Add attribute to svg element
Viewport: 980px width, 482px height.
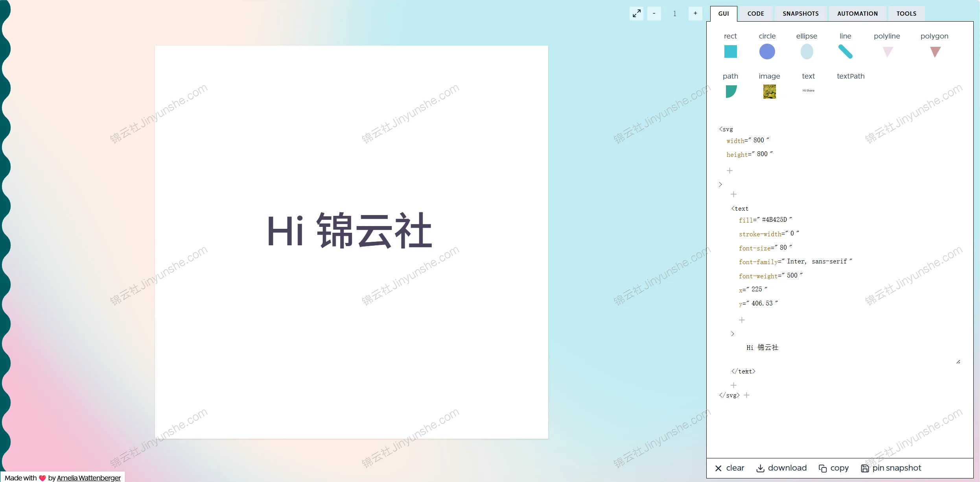[729, 171]
